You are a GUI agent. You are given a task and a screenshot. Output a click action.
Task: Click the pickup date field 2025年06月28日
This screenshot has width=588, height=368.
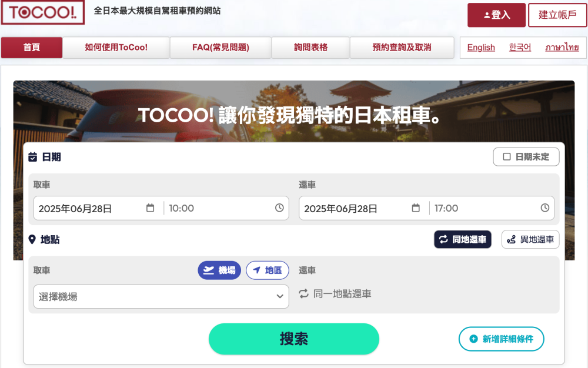[x=75, y=208]
